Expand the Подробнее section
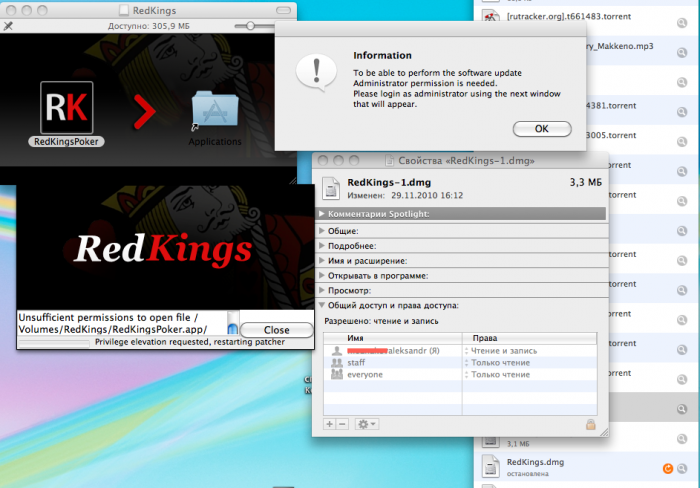This screenshot has width=700, height=488. pyautogui.click(x=322, y=246)
